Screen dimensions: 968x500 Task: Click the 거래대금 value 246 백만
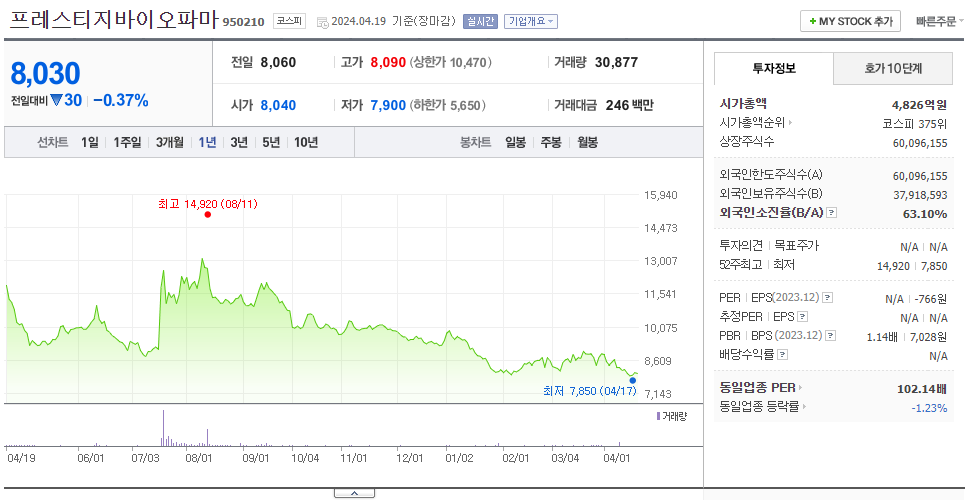629,106
